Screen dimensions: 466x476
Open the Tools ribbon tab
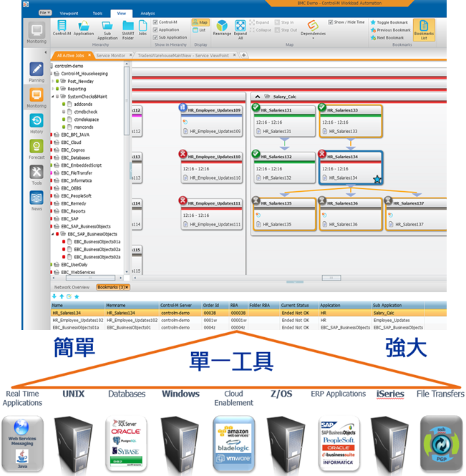(x=97, y=14)
